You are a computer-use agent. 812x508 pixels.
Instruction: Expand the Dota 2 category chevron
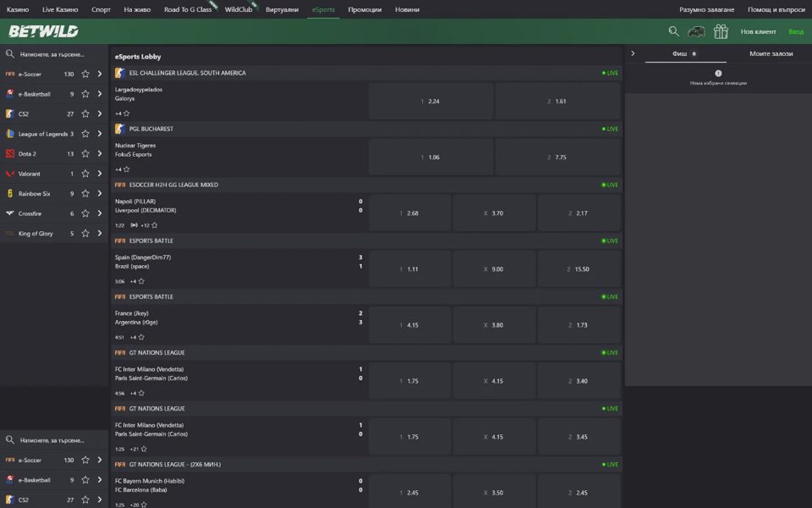click(100, 153)
